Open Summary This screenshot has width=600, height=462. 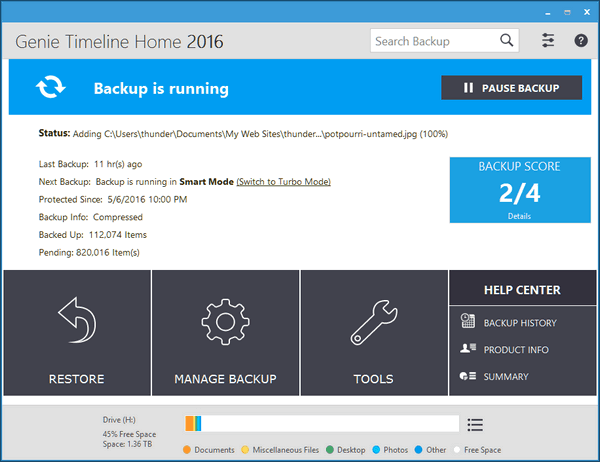[x=506, y=377]
